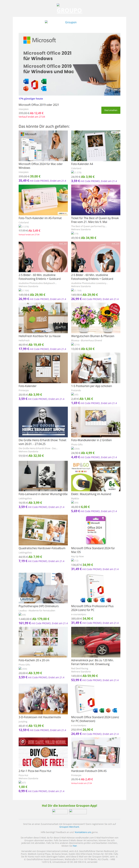This screenshot has width=139, height=868.
Task: Click the unsubscribe 'hier' link
Action: pos(75,846)
